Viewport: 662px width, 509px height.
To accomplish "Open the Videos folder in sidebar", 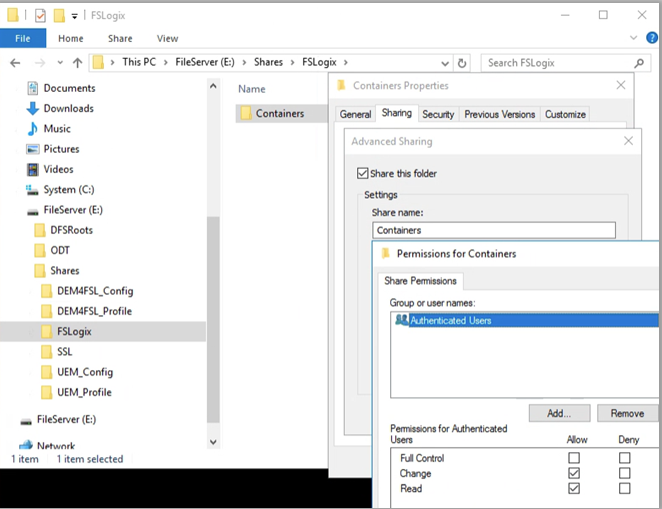I will [x=58, y=169].
